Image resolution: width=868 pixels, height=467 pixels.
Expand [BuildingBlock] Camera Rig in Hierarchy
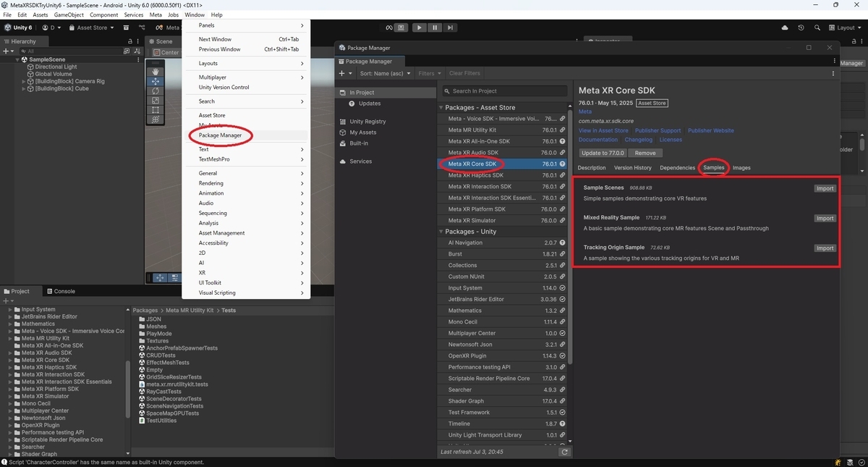(24, 81)
